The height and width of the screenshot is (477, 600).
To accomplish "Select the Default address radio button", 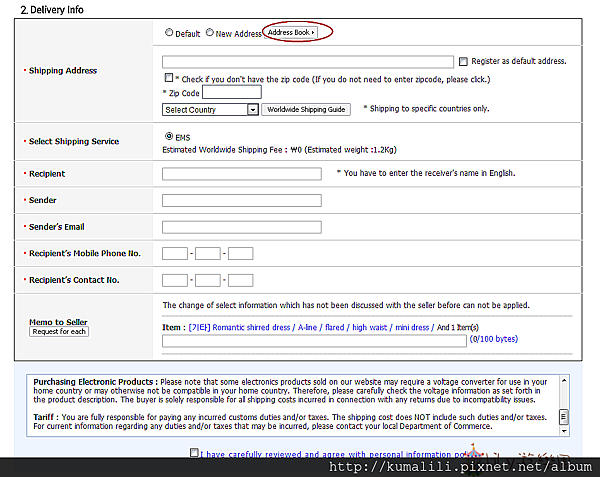I will point(169,33).
